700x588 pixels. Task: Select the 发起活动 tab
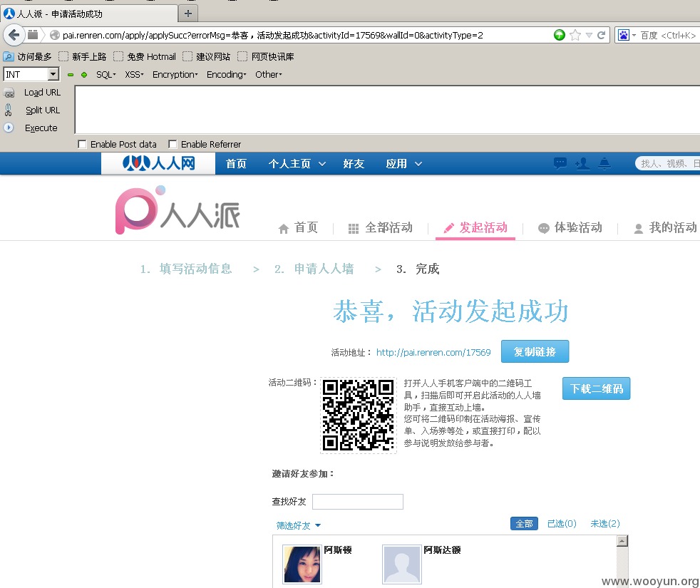click(475, 227)
